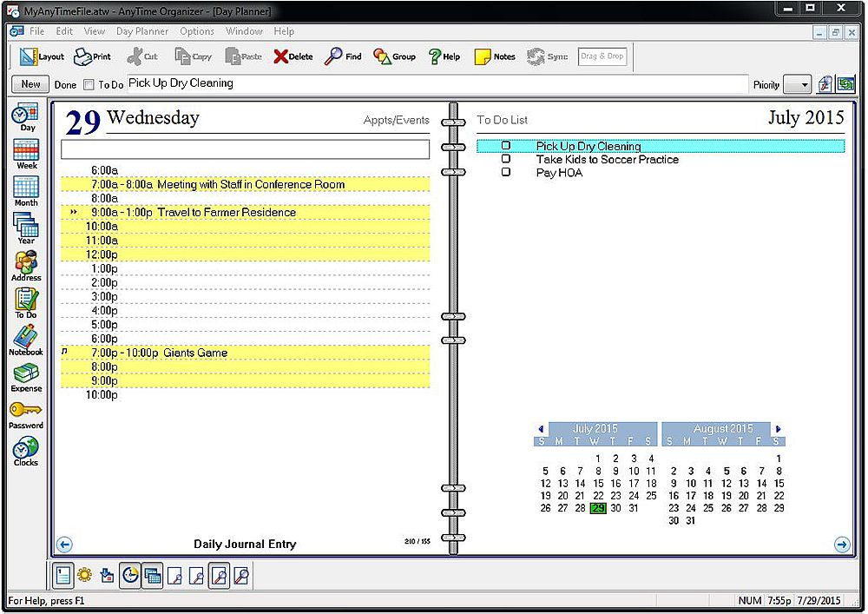
Task: Open the Notebook sidebar icon
Action: [26, 340]
